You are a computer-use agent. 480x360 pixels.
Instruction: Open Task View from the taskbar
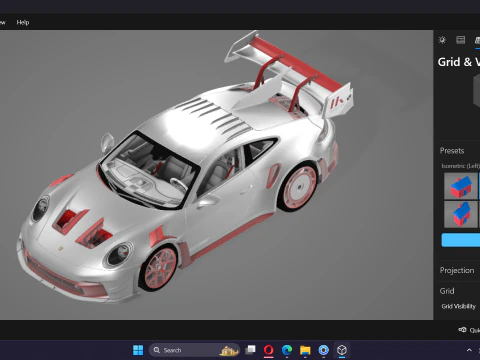click(250, 350)
